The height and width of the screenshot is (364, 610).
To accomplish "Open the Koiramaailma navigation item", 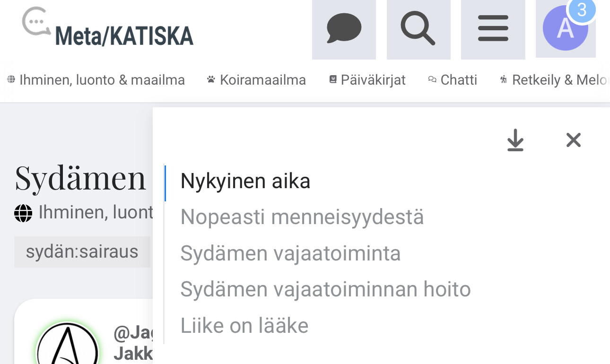I will (257, 80).
